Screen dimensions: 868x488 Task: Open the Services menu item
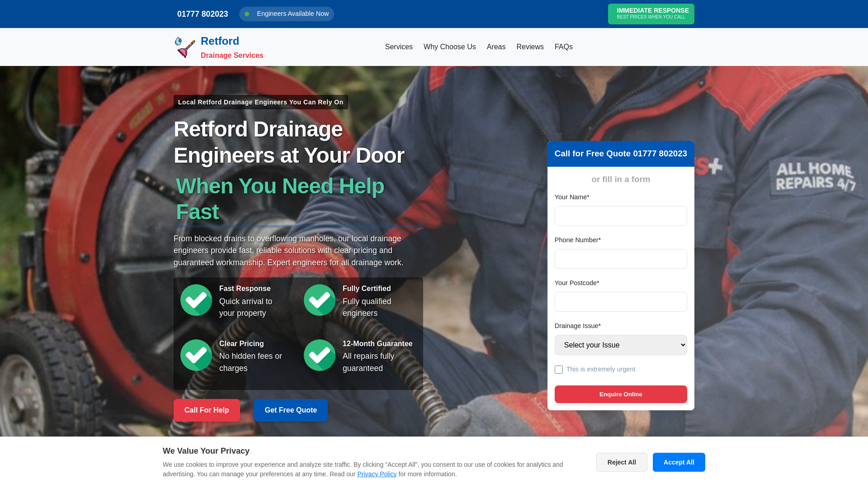[399, 47]
